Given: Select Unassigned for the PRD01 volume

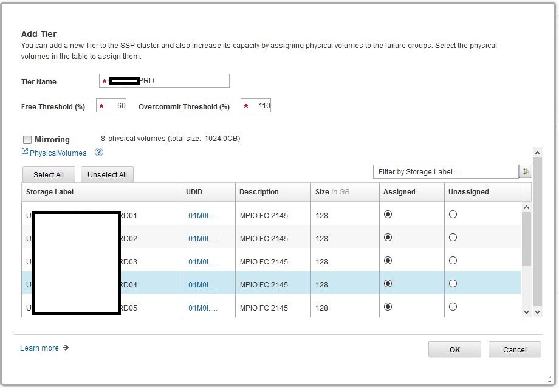Looking at the screenshot, I should point(453,215).
